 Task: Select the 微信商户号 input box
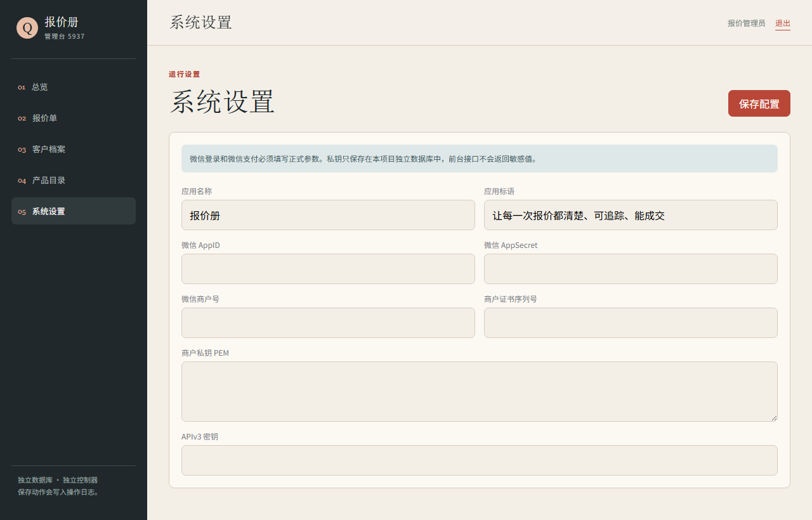(328, 323)
